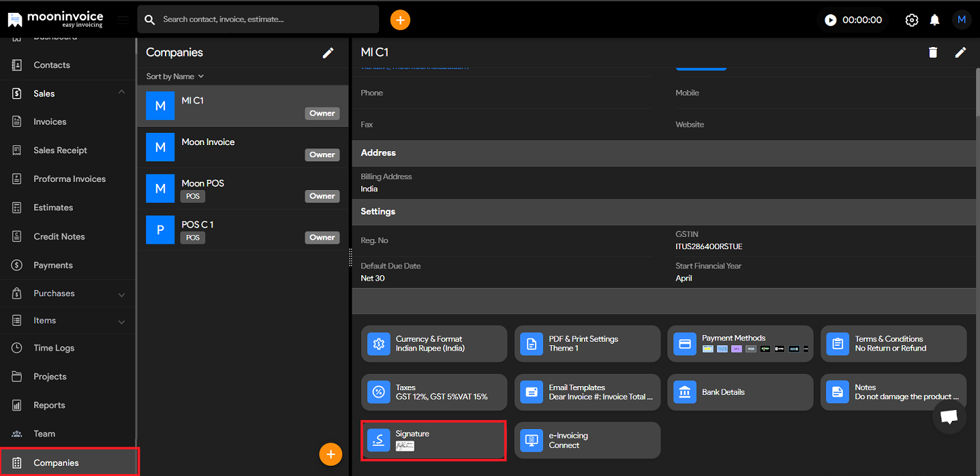Image resolution: width=980 pixels, height=476 pixels.
Task: Collapse the Sales menu section
Action: click(121, 93)
